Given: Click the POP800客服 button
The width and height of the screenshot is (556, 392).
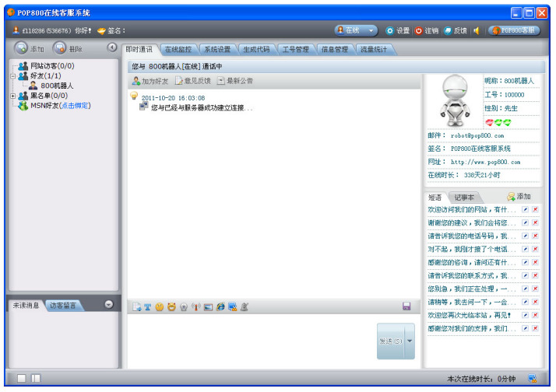Looking at the screenshot, I should 514,31.
